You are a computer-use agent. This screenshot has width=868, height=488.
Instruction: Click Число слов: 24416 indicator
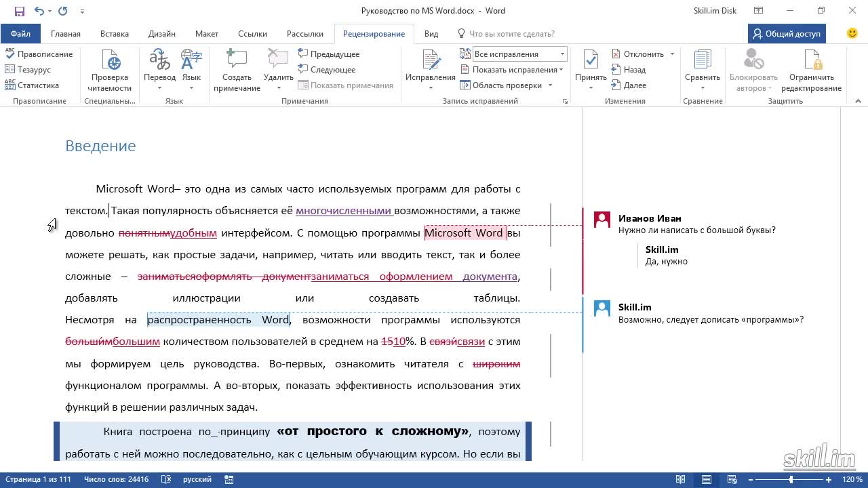click(x=116, y=479)
